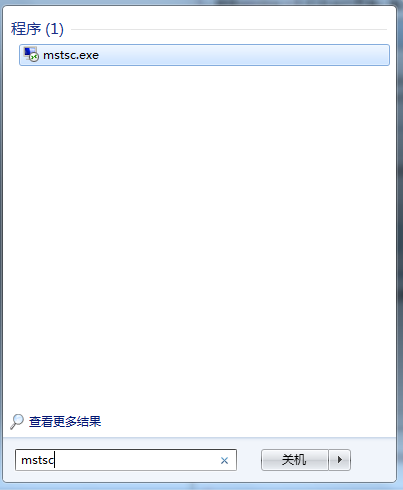Launch the mstsc.exe program result

click(204, 55)
